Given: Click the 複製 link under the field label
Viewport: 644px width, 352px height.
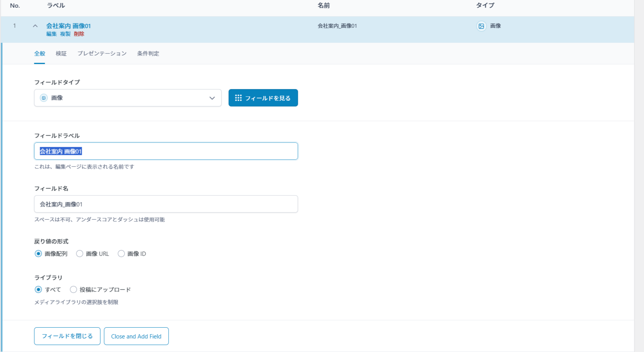Looking at the screenshot, I should (65, 34).
